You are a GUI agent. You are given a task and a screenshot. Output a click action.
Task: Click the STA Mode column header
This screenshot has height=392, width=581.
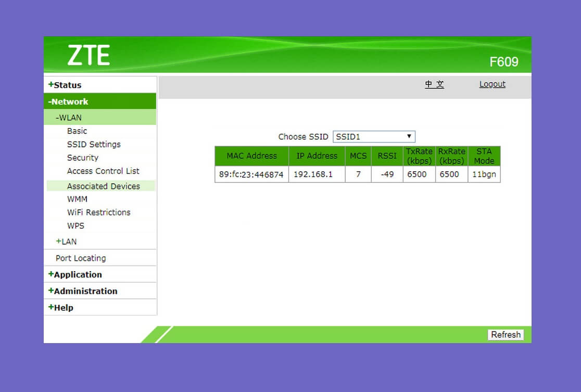(484, 156)
